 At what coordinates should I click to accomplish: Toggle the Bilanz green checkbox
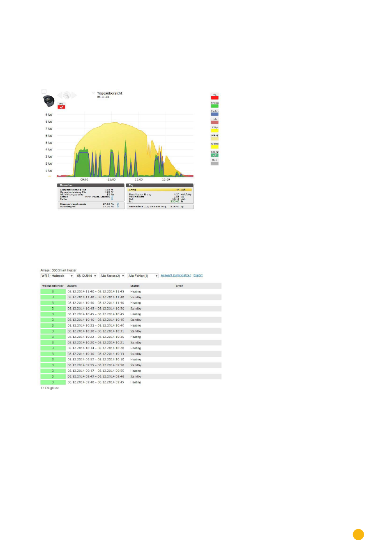point(214,155)
